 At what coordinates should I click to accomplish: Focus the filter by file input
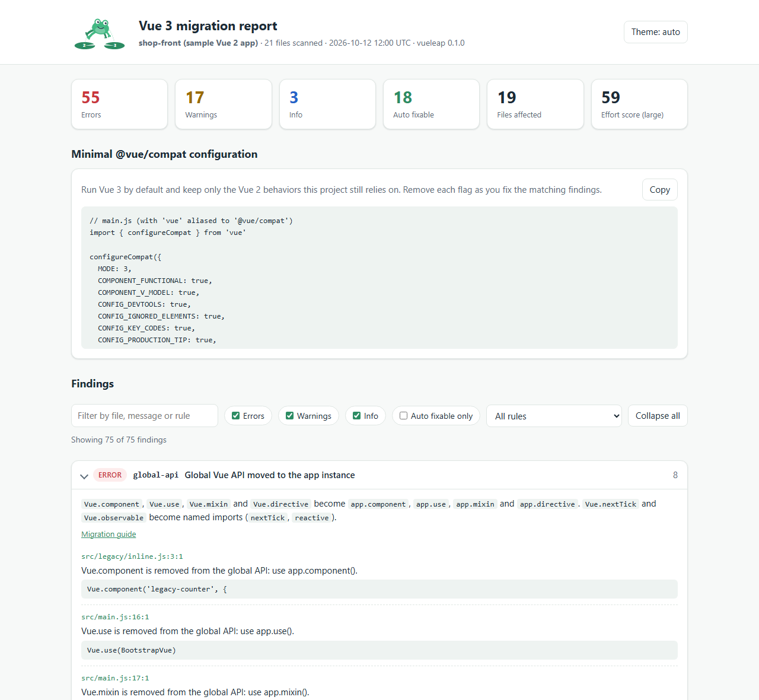145,416
